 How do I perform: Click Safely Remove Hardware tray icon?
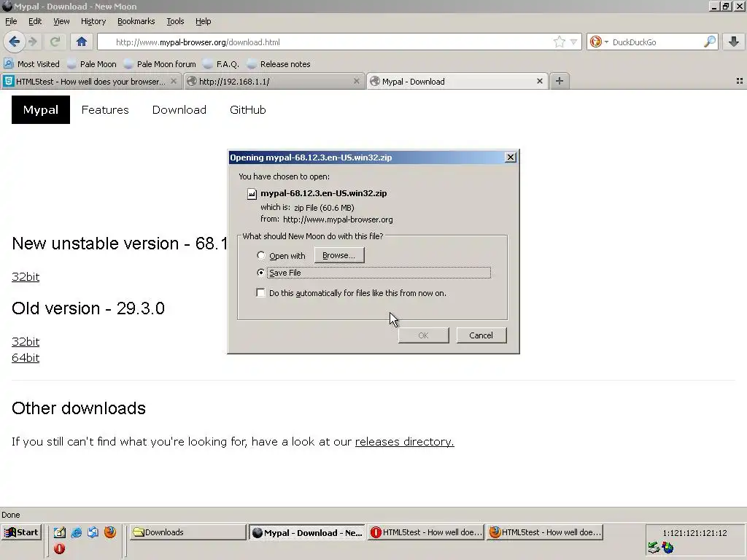[654, 548]
